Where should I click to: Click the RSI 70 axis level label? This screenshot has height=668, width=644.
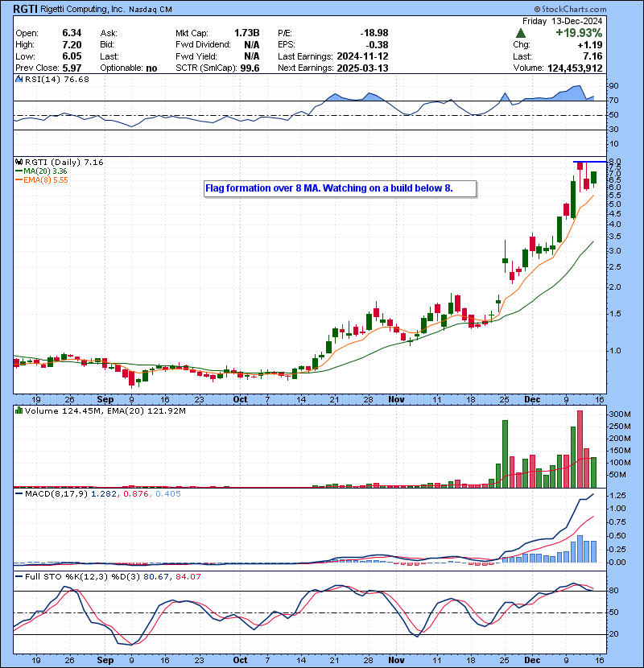(x=613, y=101)
